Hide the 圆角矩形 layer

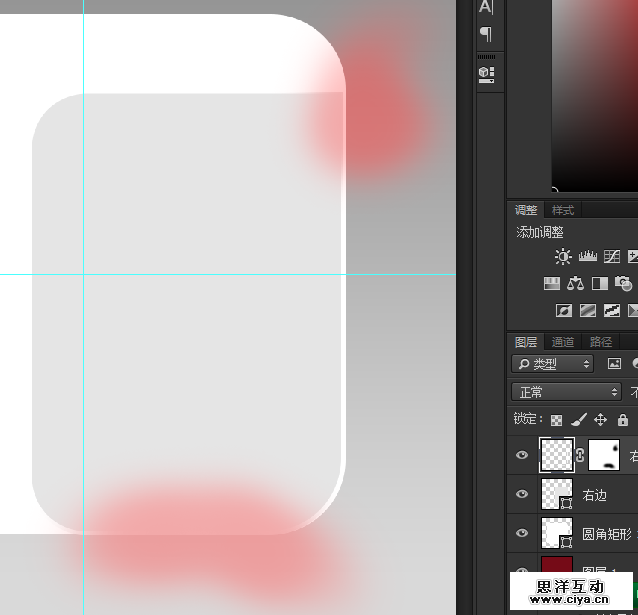coord(521,534)
